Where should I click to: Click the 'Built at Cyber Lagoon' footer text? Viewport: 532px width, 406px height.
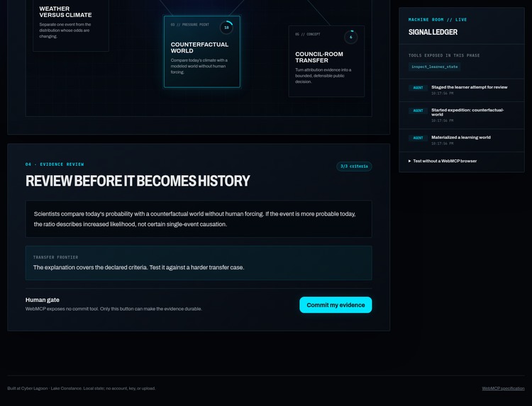coord(82,388)
